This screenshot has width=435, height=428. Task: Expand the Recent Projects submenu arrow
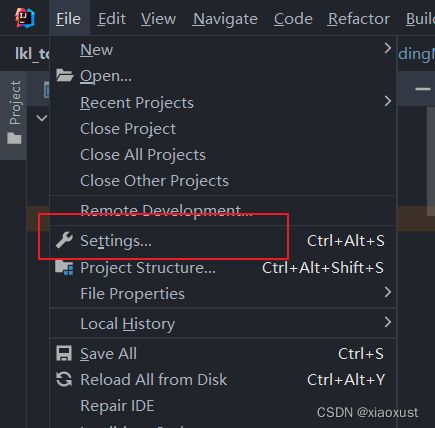point(387,101)
